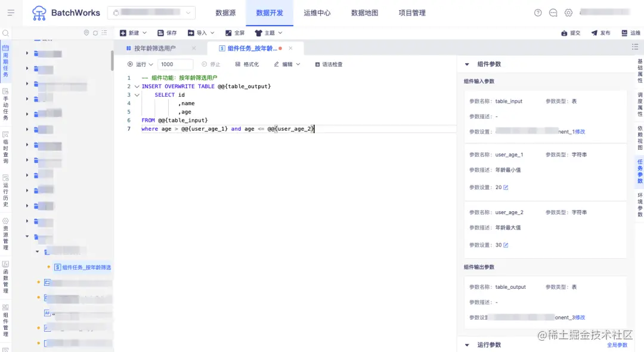Go to 数据开发 top menu
644x352 pixels.
click(x=270, y=13)
